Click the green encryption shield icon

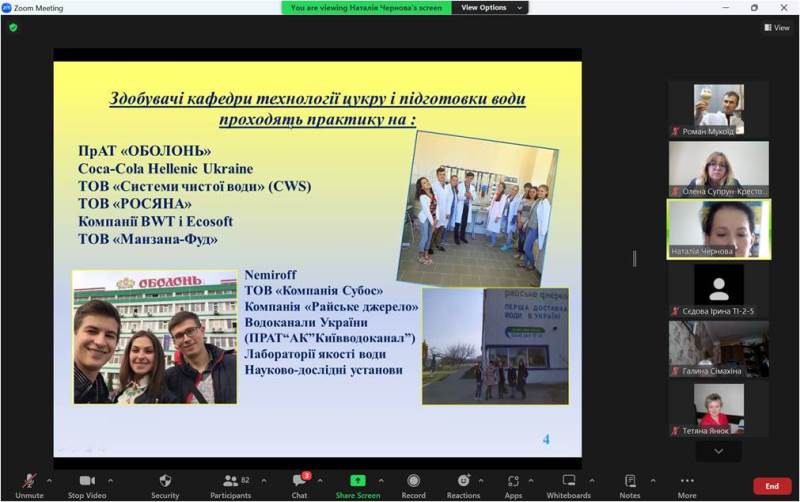coord(13,28)
